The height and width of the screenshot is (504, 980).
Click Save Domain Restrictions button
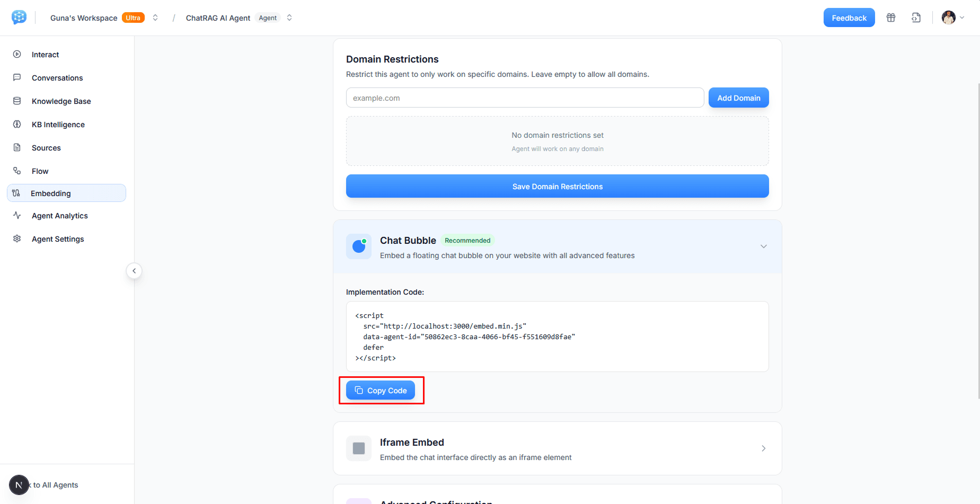pos(557,186)
